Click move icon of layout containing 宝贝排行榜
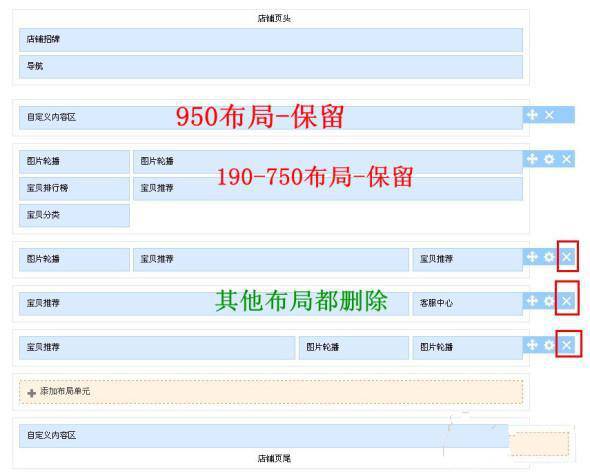The height and width of the screenshot is (476, 590). tap(532, 159)
